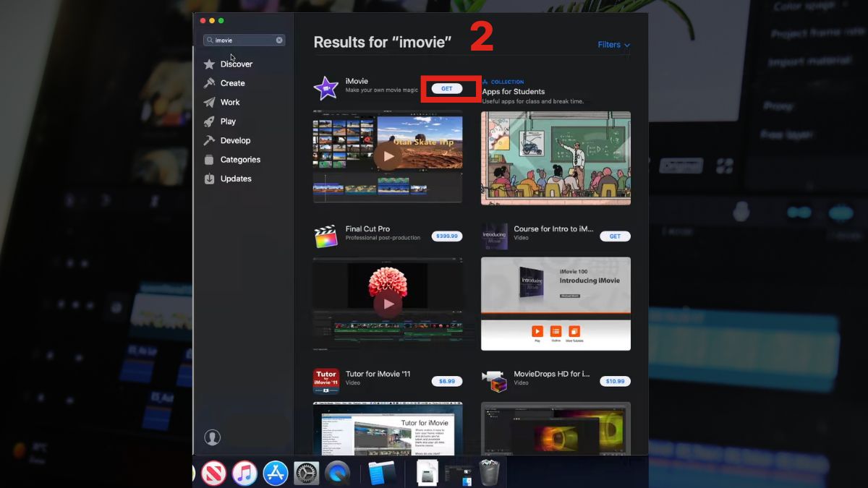Click Tutor for iMovie '11 icon

pos(325,381)
